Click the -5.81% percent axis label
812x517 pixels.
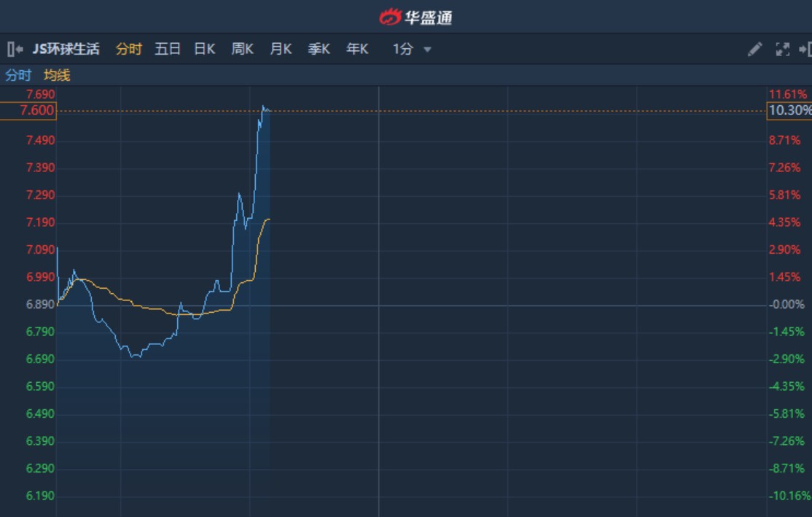(786, 414)
